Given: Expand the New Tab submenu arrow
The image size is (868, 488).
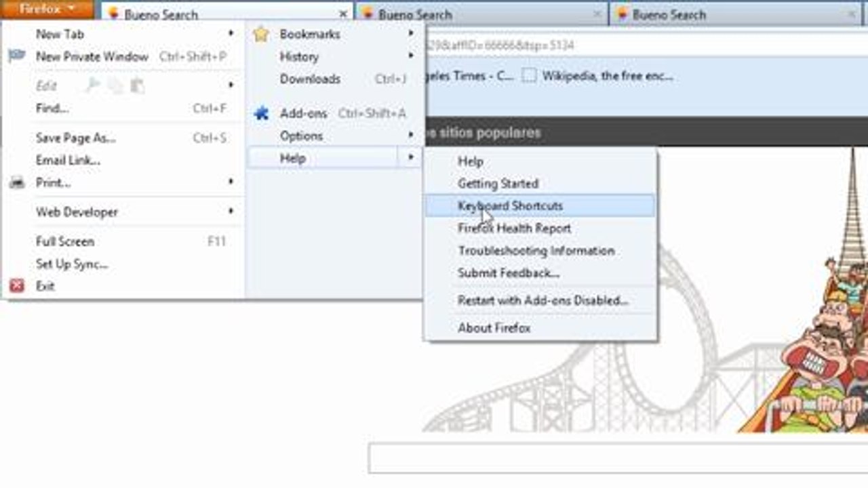Looking at the screenshot, I should coord(231,33).
